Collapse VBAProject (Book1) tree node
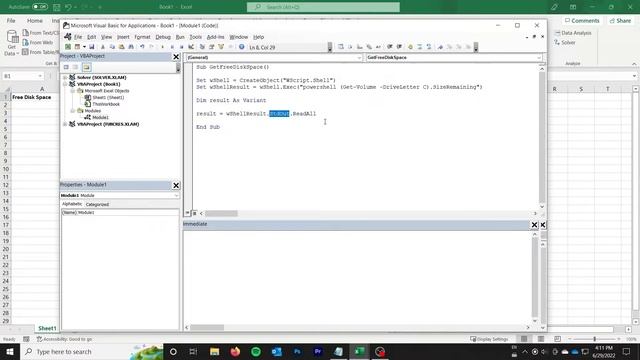This screenshot has height=360, width=640. tap(65, 84)
